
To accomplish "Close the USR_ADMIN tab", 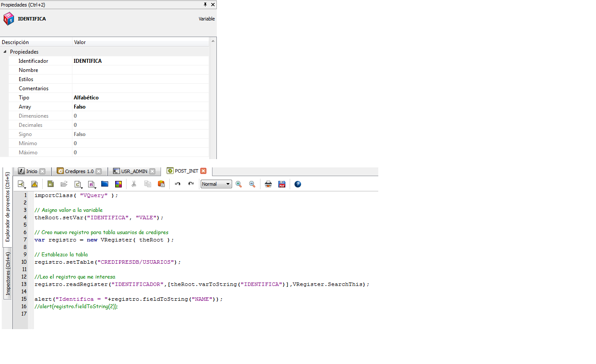I will click(152, 171).
